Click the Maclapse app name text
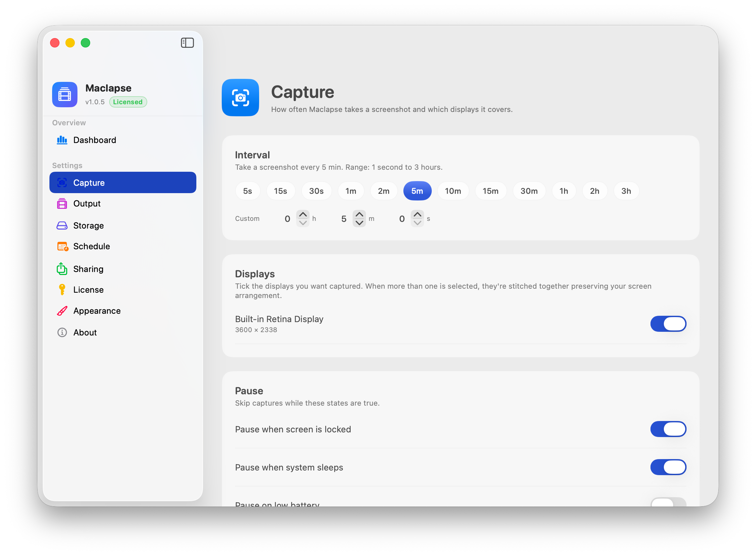756x556 pixels. click(109, 88)
